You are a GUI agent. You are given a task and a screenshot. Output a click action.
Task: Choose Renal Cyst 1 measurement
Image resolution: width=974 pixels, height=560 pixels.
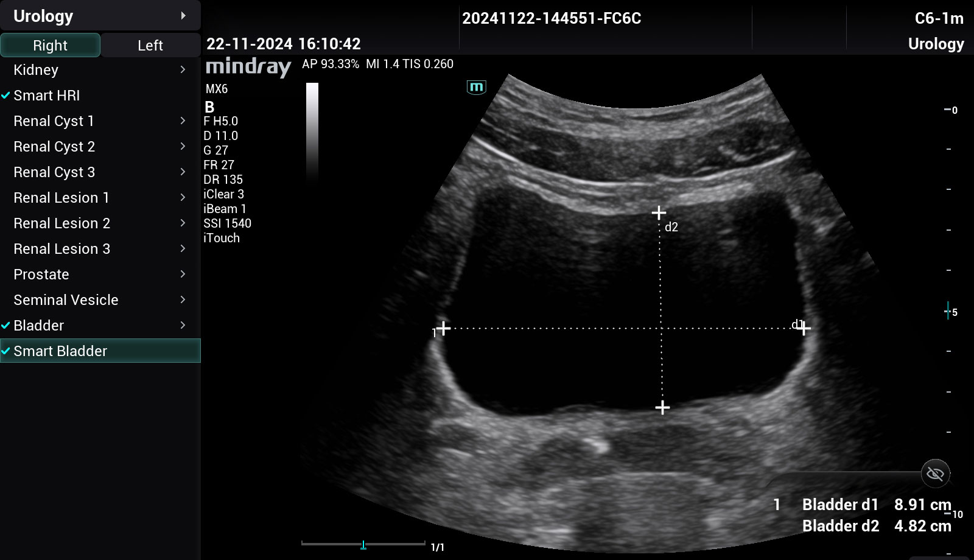pos(54,121)
